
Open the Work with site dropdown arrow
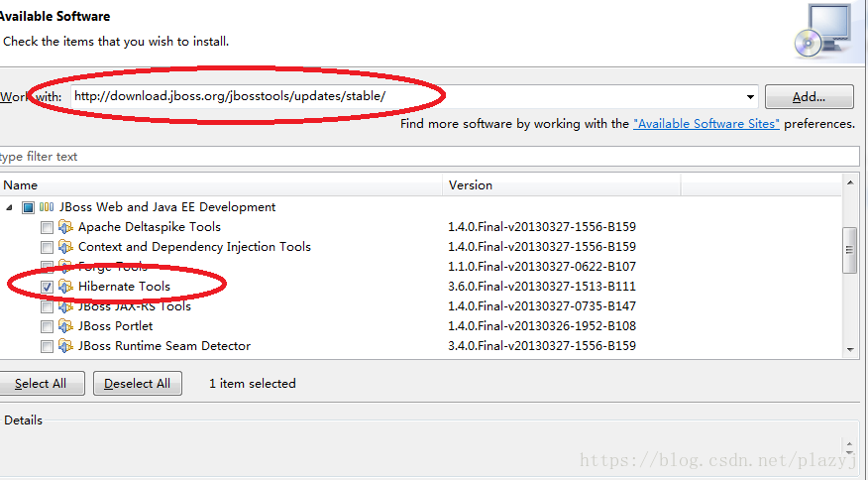pyautogui.click(x=750, y=97)
